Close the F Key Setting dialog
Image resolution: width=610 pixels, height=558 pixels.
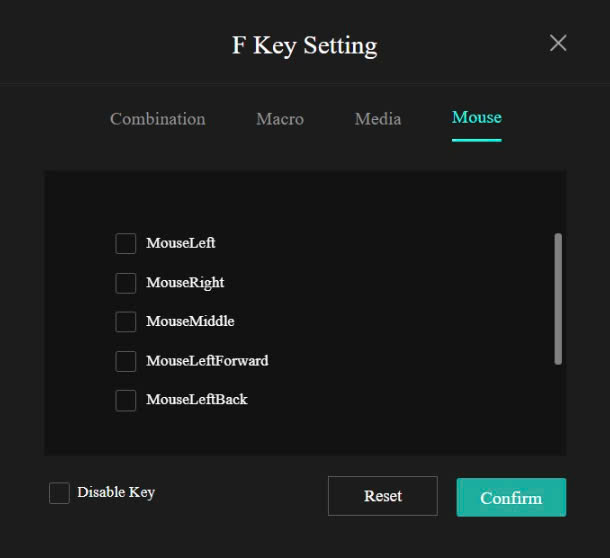point(558,43)
